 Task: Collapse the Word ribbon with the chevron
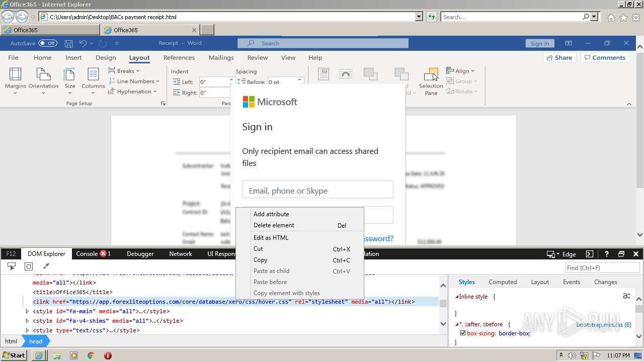[629, 104]
